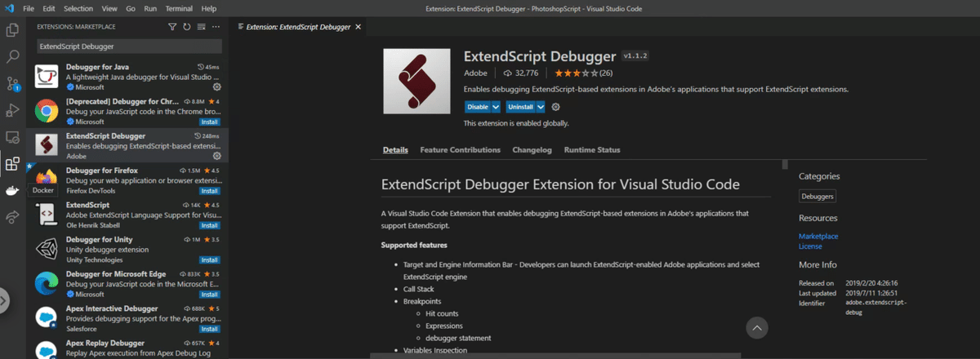Open the Edit menu
The width and height of the screenshot is (980, 359).
(x=48, y=7)
